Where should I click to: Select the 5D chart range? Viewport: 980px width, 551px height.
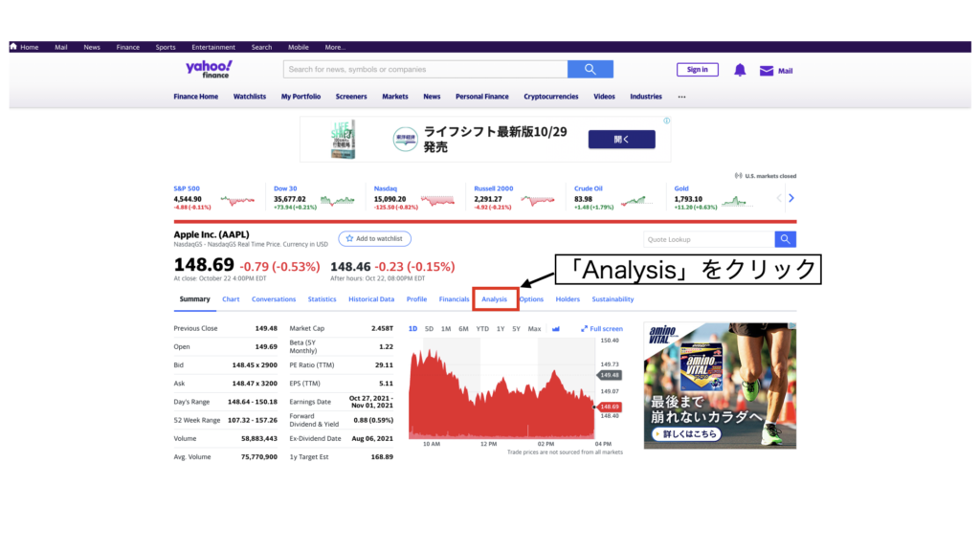[x=429, y=329]
